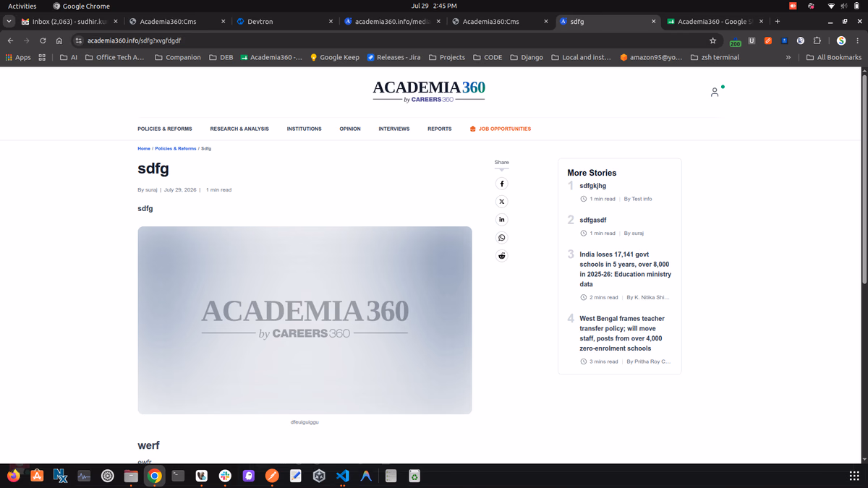Open the CODE bookmark folder
Viewport: 868px width, 488px height.
(488, 57)
